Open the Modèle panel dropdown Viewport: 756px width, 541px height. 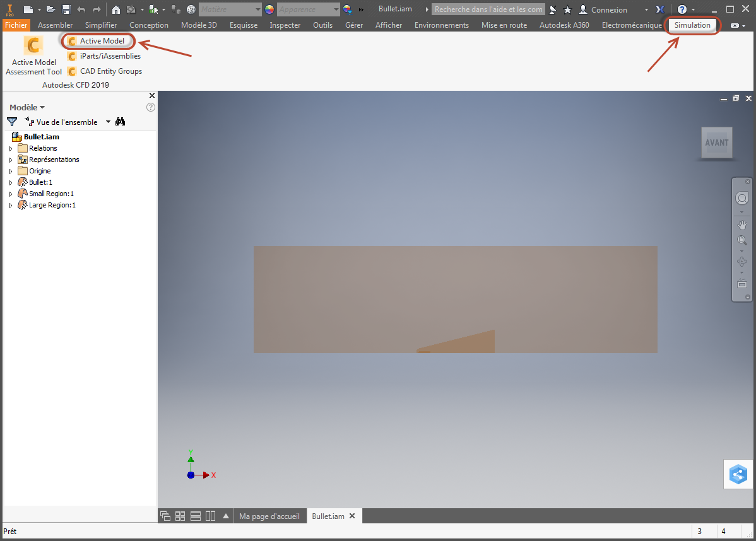click(28, 107)
